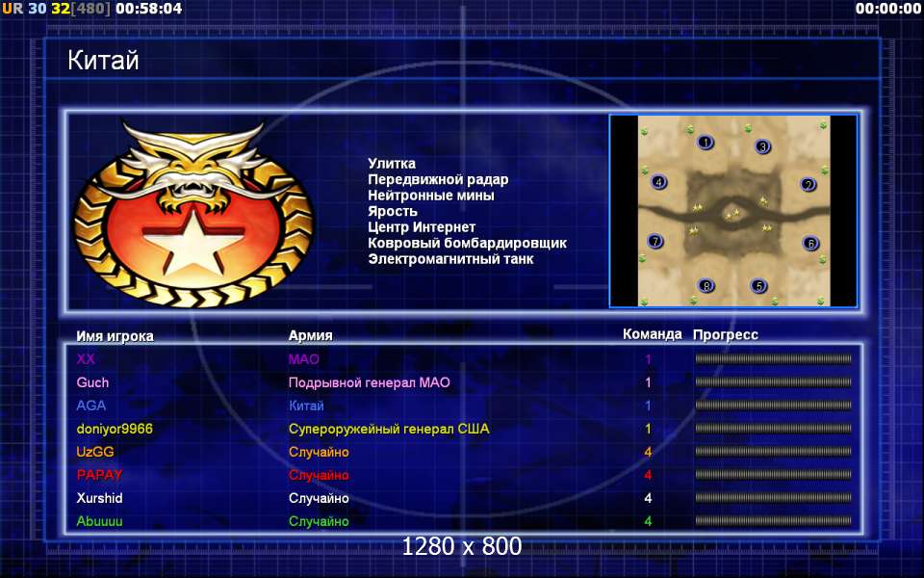Click the [480] indicator in top bar
The width and height of the screenshot is (924, 578).
[x=90, y=9]
